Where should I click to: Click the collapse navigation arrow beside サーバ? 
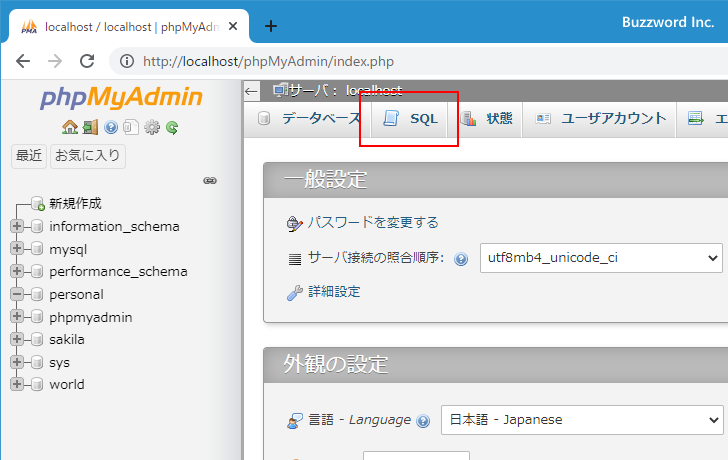pos(251,91)
